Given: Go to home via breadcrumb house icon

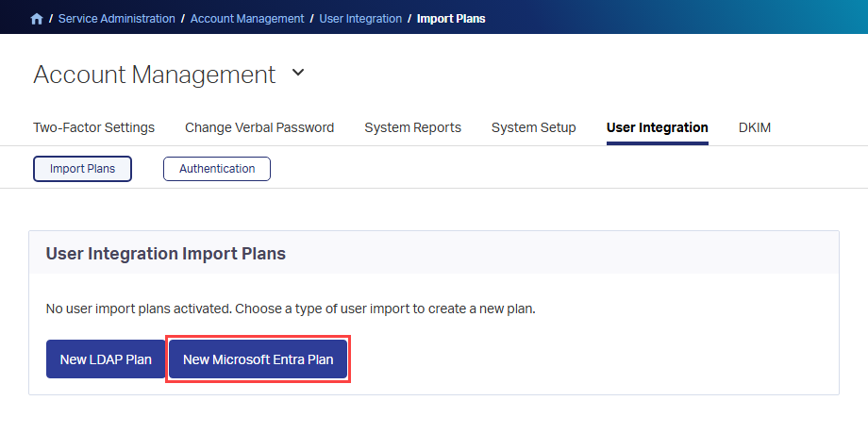Looking at the screenshot, I should coord(37,19).
